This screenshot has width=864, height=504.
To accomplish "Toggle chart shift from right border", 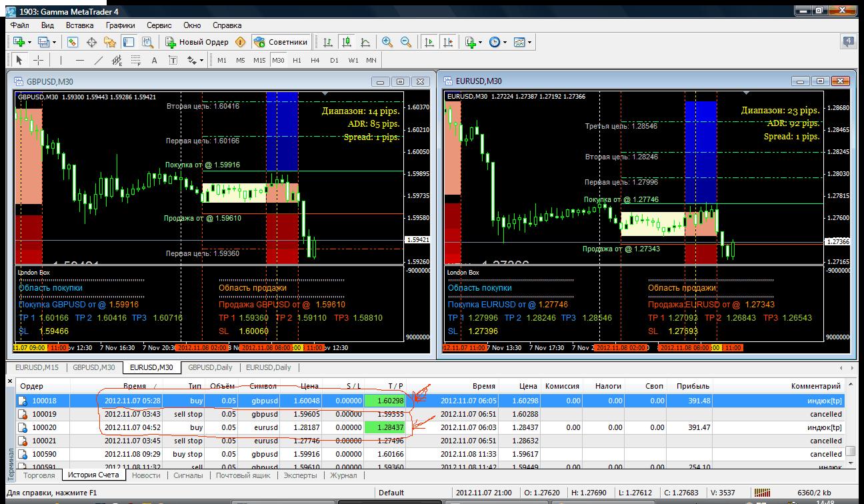I will tap(447, 42).
